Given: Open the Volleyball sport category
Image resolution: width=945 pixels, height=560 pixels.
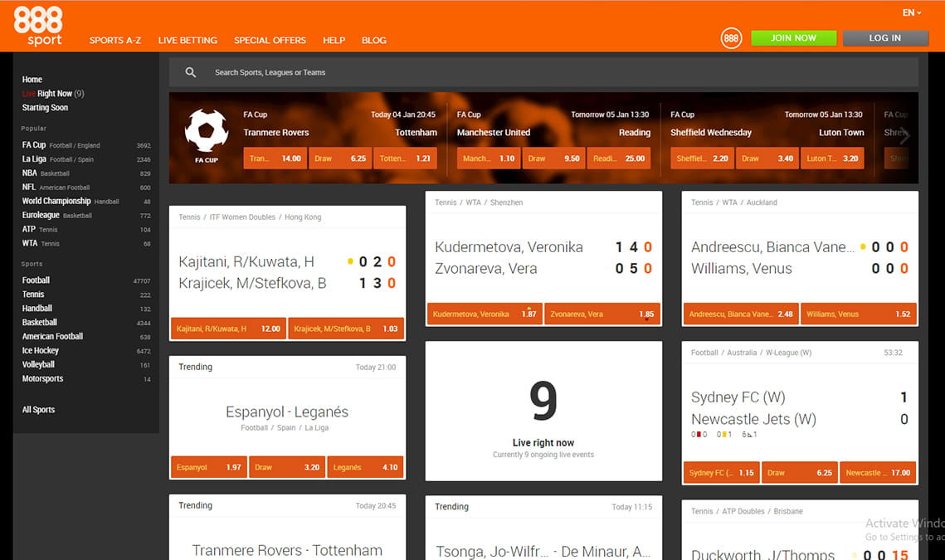Looking at the screenshot, I should tap(86, 365).
